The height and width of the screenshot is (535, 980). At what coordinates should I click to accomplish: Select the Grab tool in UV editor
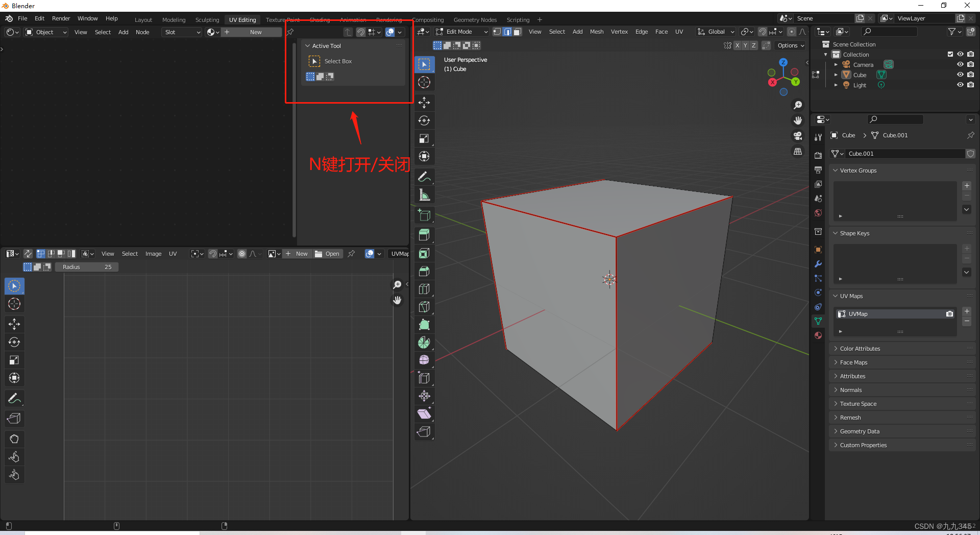pyautogui.click(x=14, y=439)
